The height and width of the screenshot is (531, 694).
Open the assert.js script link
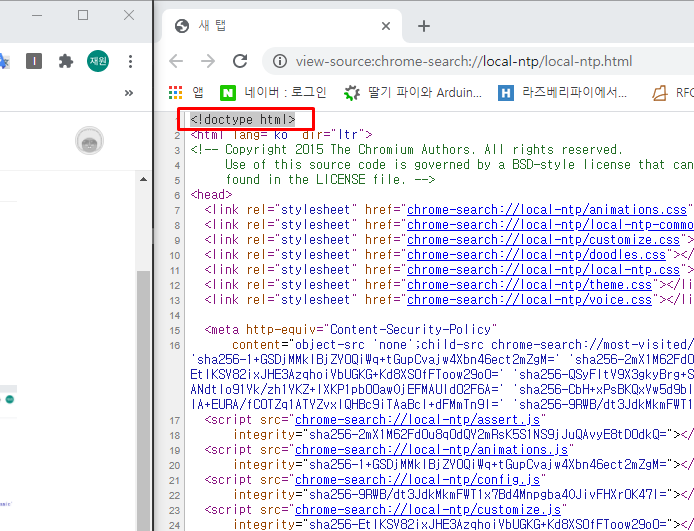tap(417, 419)
